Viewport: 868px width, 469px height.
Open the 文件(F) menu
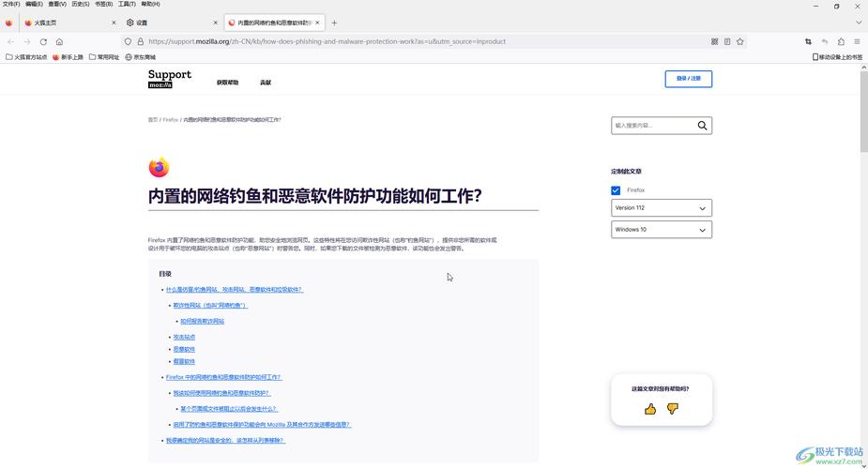tap(11, 4)
